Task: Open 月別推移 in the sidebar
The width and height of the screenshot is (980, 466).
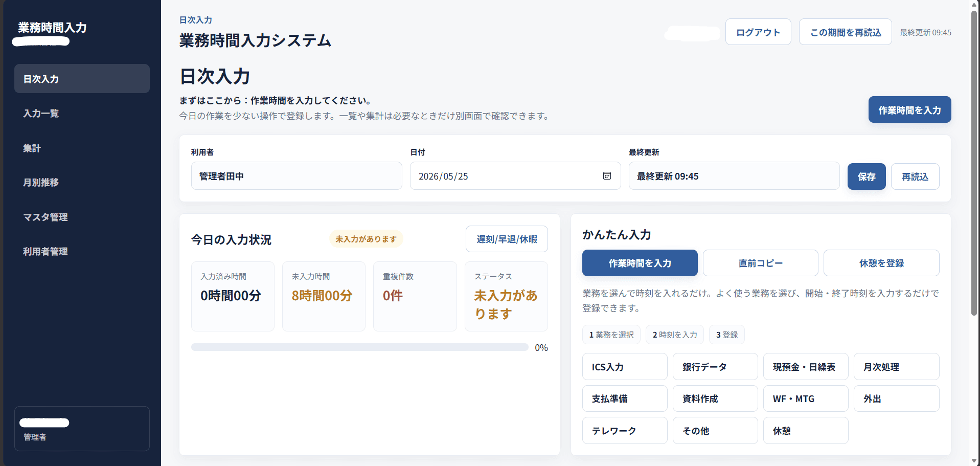Action: (82, 182)
